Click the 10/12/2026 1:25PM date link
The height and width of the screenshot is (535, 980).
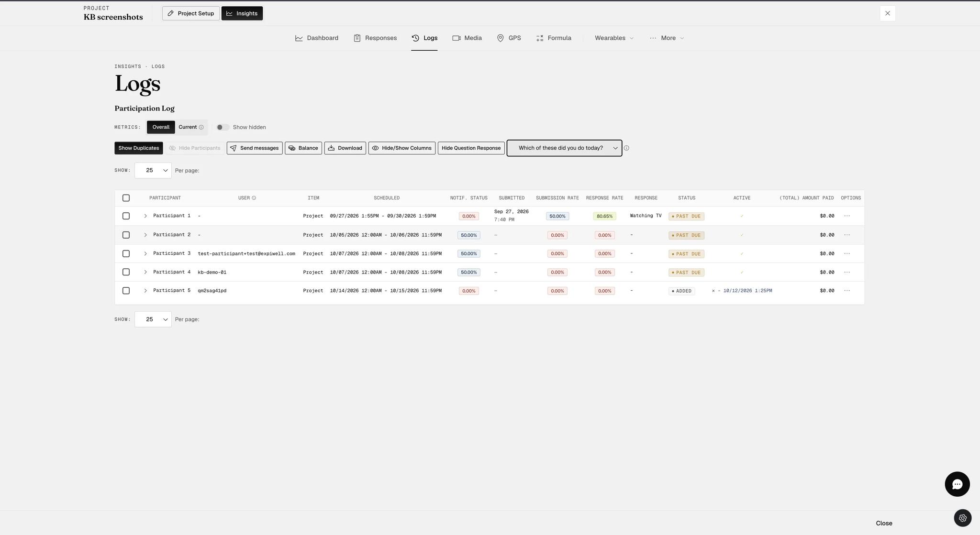pyautogui.click(x=747, y=291)
